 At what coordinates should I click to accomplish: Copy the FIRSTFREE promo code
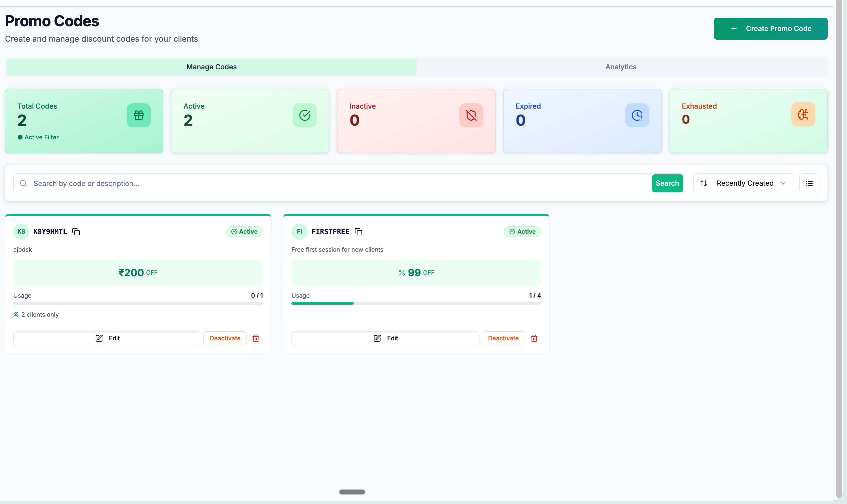pyautogui.click(x=358, y=232)
